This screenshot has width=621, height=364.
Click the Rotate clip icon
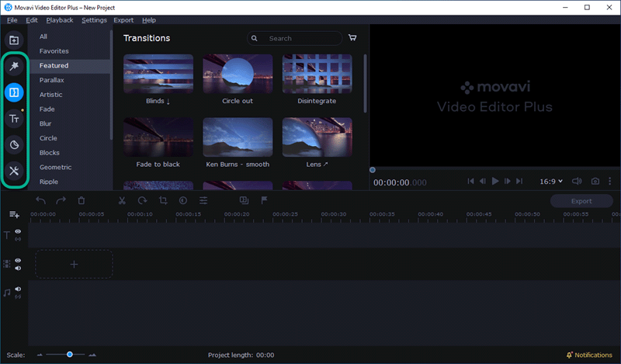pyautogui.click(x=142, y=200)
